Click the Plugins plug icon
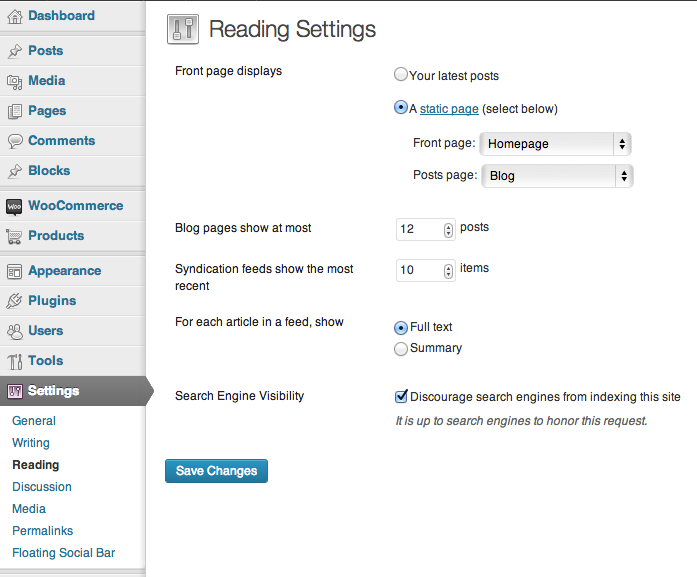697x577 pixels. [14, 301]
